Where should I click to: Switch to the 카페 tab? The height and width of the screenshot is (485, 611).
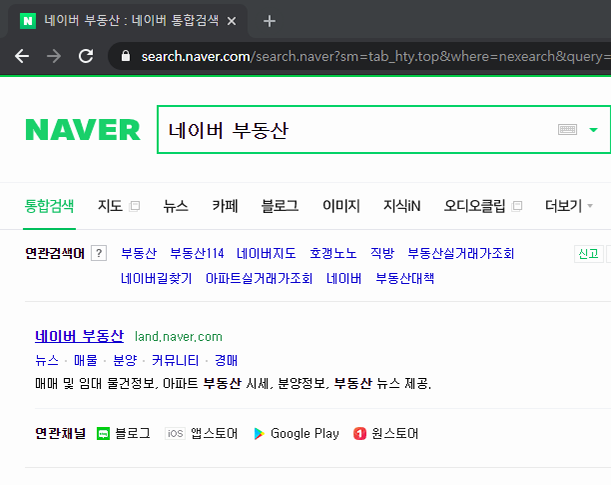225,206
